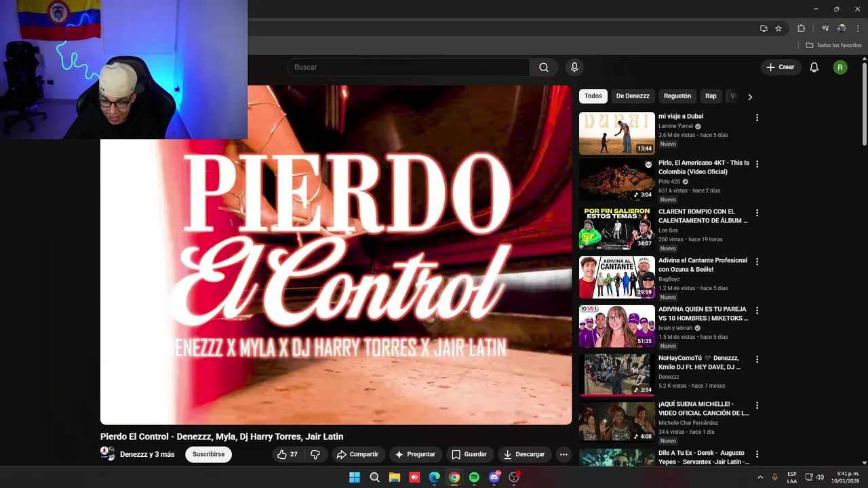
Task: Click the Michelle Char Fernández channel name
Action: [x=688, y=423]
